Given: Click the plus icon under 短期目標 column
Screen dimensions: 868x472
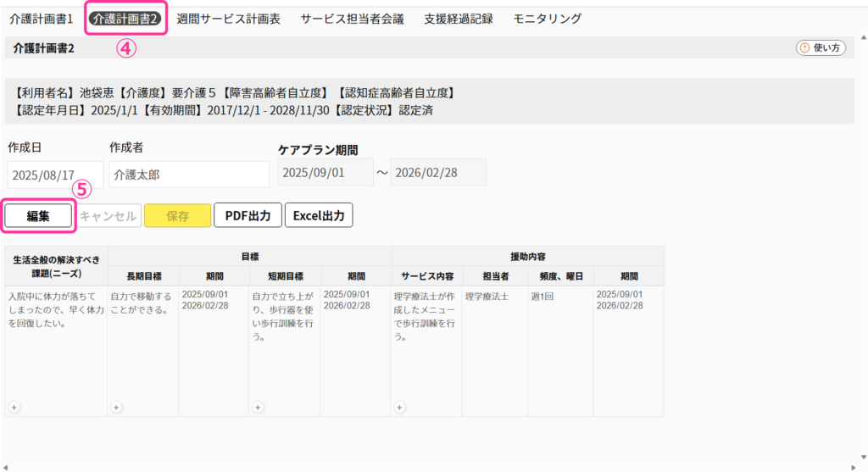Looking at the screenshot, I should pyautogui.click(x=258, y=408).
